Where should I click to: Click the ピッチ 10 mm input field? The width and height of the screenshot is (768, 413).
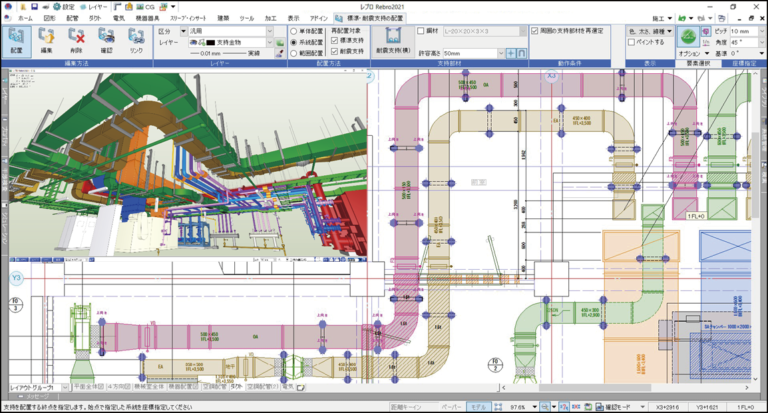point(743,31)
